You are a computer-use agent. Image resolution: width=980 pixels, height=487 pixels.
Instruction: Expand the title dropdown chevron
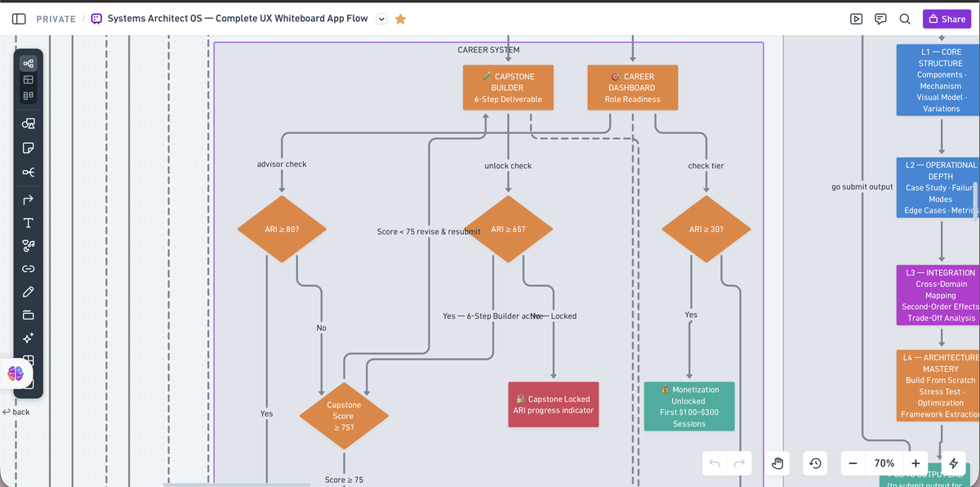tap(381, 19)
